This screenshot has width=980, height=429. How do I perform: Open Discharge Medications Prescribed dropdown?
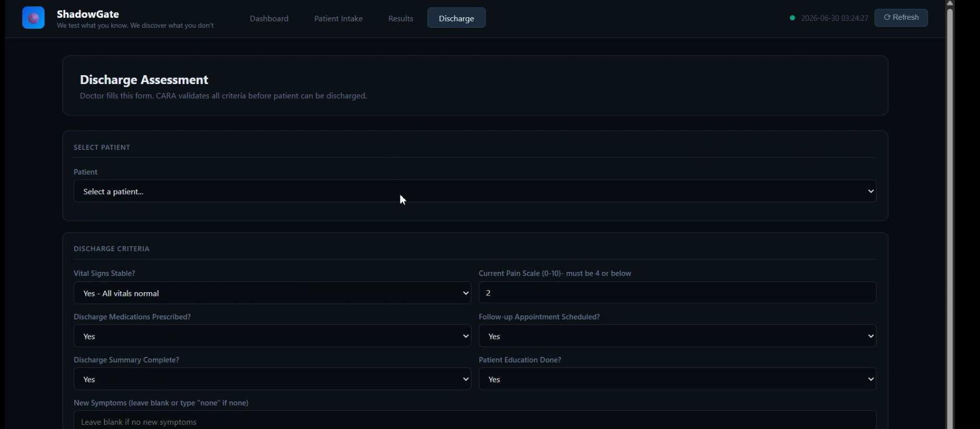tap(272, 336)
